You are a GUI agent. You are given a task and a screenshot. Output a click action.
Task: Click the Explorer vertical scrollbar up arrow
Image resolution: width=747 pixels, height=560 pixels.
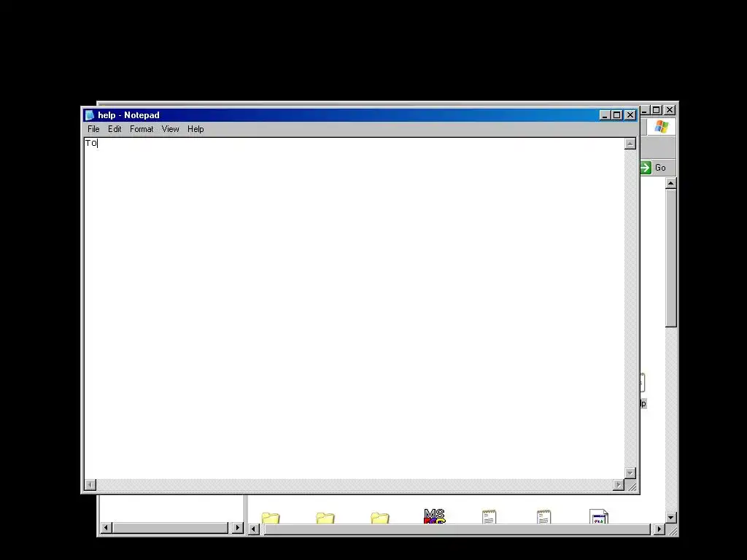click(671, 183)
